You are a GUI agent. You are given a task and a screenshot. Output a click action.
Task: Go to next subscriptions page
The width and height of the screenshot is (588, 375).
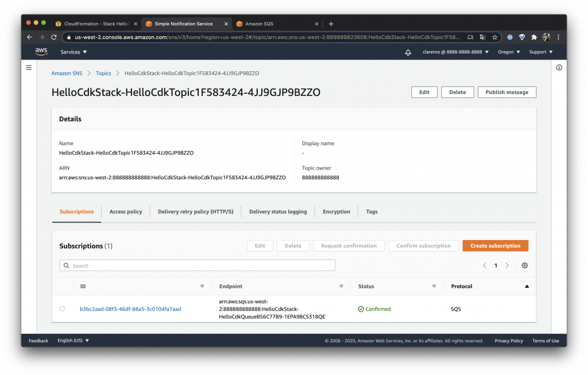click(x=507, y=265)
